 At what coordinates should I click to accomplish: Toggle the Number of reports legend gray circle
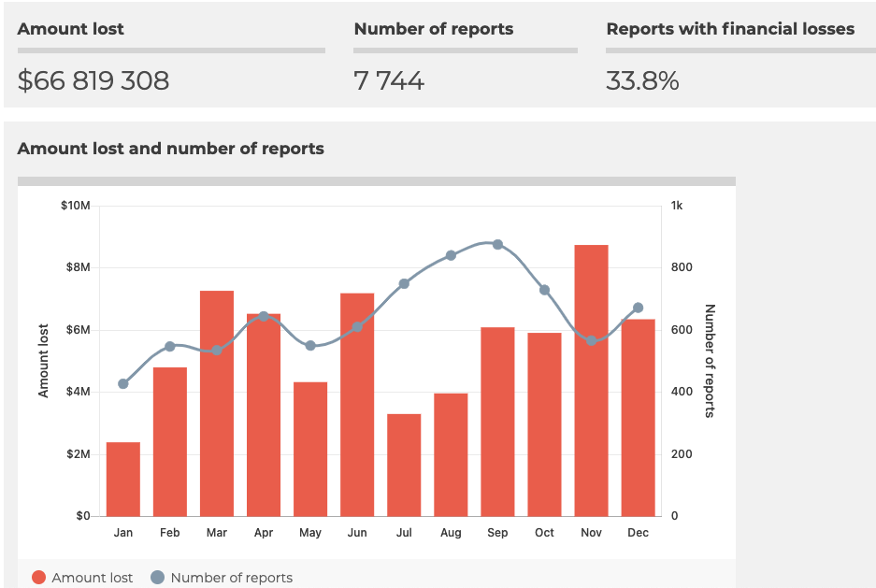tap(157, 578)
